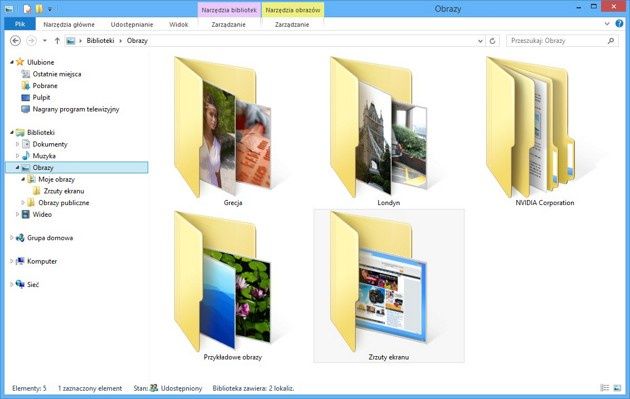Open the Widok ribbon tab
Viewport: 630px width, 399px height.
(178, 25)
